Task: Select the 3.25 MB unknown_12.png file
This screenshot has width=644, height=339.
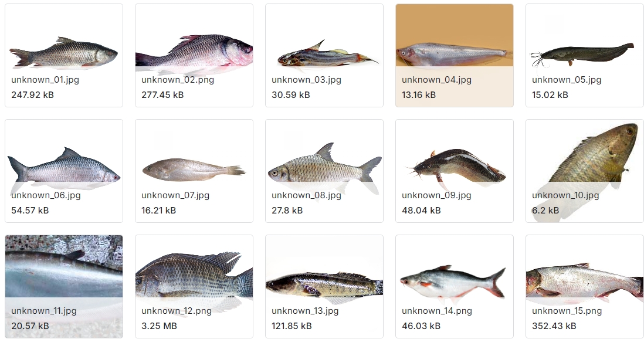Action: click(x=194, y=286)
